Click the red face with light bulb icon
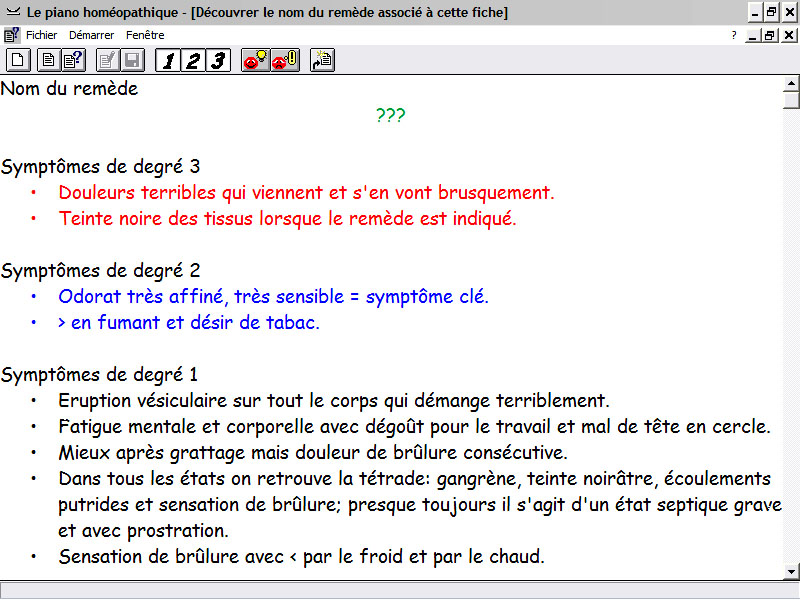800x600 pixels. [255, 61]
